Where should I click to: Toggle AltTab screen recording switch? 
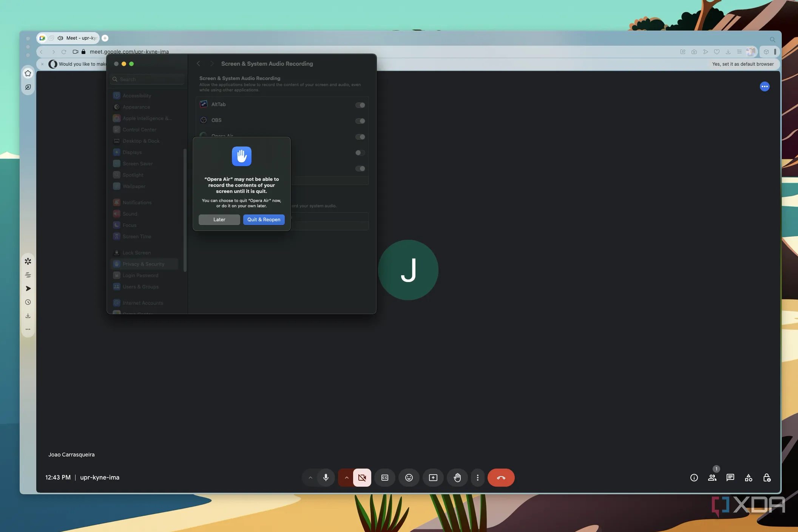[360, 105]
